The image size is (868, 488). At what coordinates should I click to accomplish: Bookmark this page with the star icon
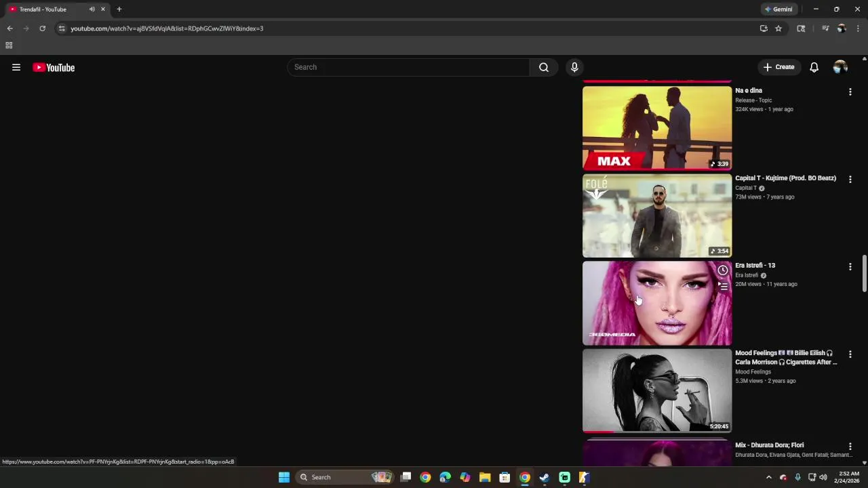pyautogui.click(x=778, y=28)
